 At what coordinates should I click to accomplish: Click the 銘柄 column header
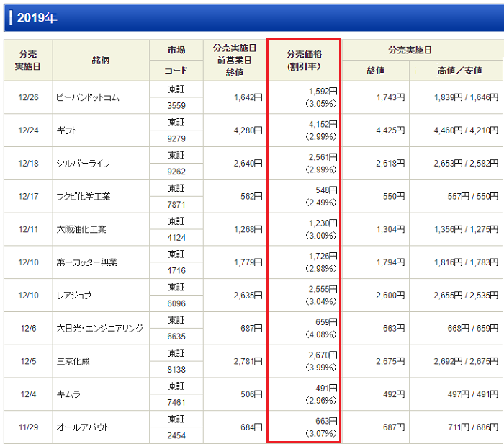[x=101, y=60]
